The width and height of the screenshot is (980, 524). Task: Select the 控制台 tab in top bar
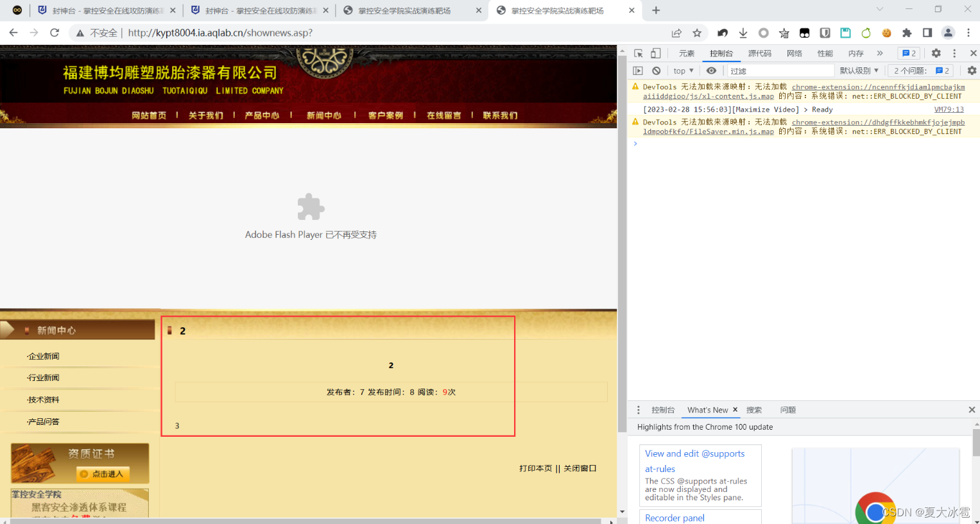coord(721,53)
